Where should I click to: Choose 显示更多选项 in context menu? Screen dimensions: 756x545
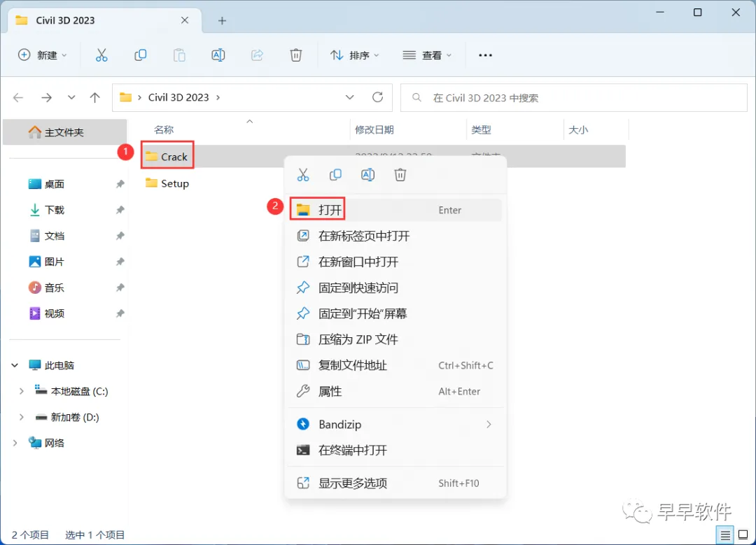[x=395, y=483]
